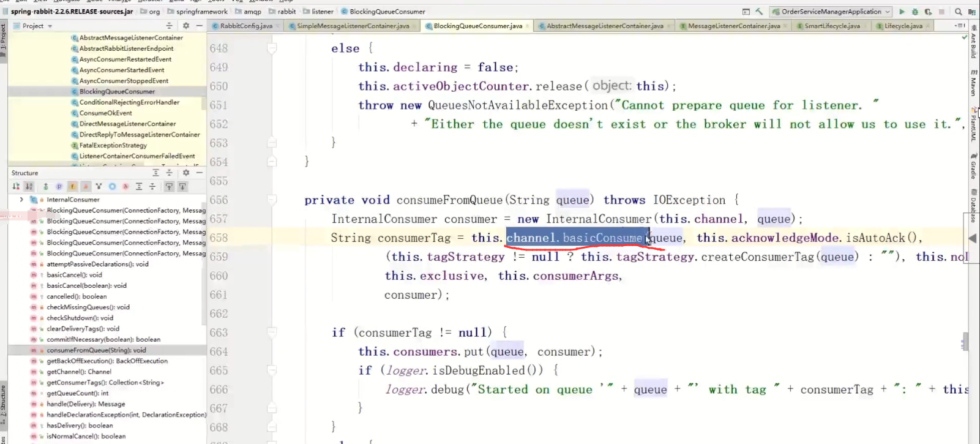
Task: Build project using hammer icon
Action: pos(759,12)
